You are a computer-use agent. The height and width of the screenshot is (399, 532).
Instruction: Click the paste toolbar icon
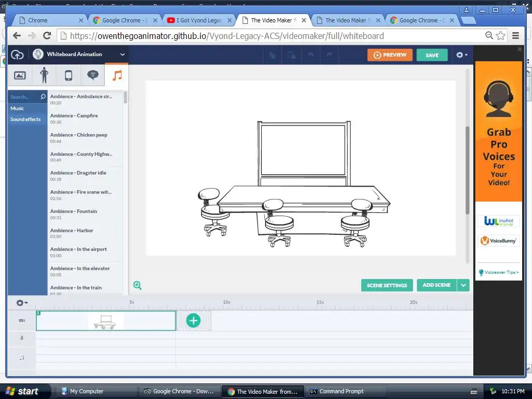click(291, 55)
